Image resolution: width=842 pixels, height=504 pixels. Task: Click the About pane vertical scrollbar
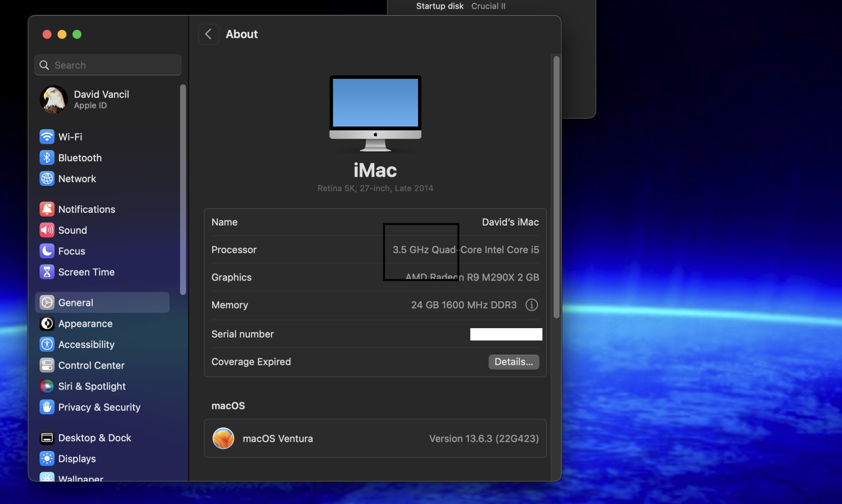pos(556,187)
